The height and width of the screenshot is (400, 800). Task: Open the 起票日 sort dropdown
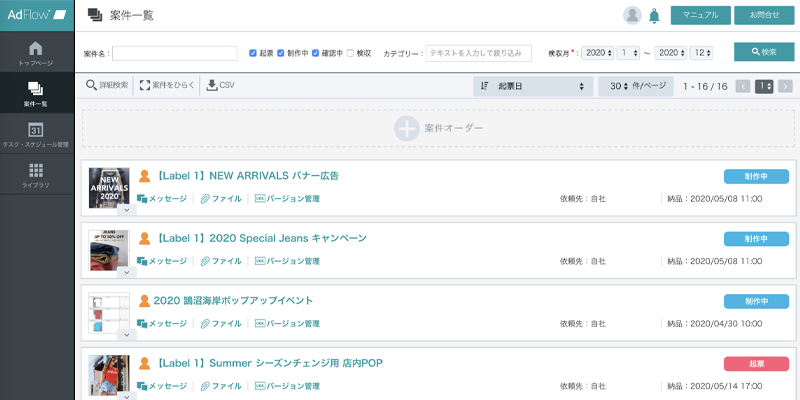pos(533,86)
